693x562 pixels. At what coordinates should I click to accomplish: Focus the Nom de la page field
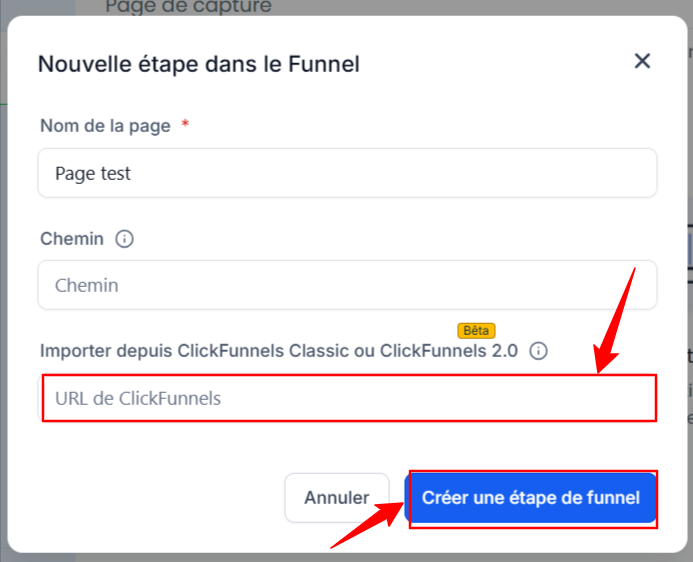347,173
